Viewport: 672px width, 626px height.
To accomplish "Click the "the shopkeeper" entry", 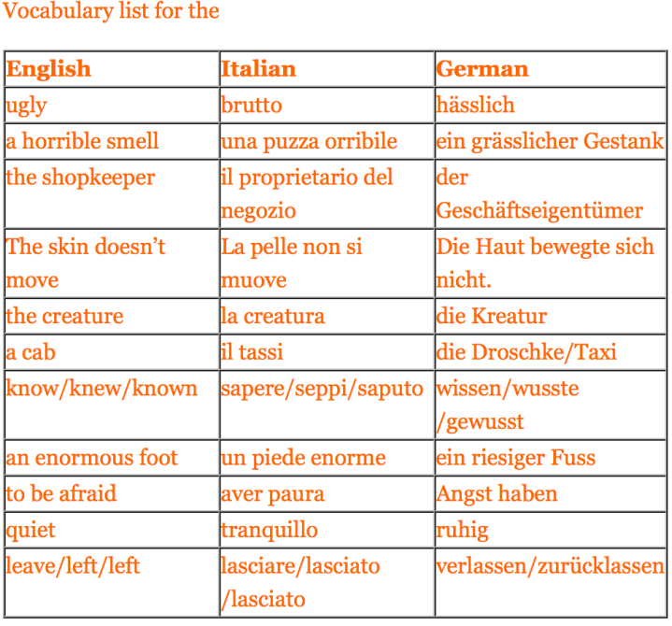I will click(80, 178).
